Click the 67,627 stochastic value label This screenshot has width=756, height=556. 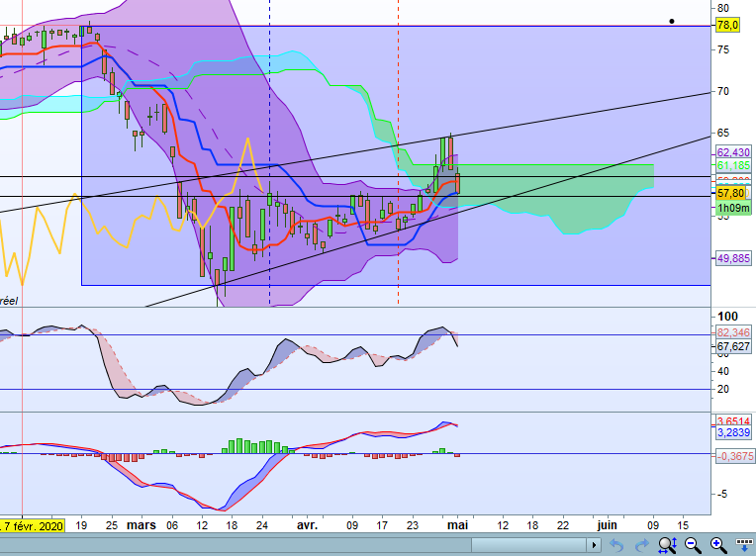pos(733,346)
